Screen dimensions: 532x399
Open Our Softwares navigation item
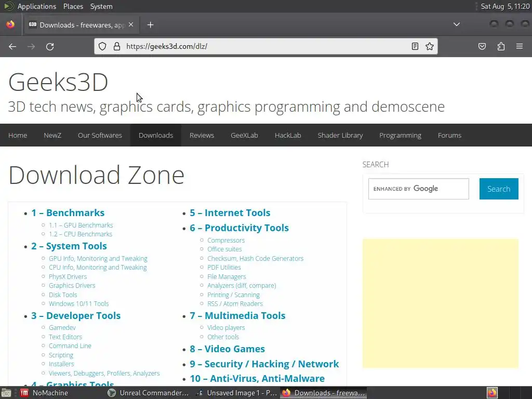point(100,135)
